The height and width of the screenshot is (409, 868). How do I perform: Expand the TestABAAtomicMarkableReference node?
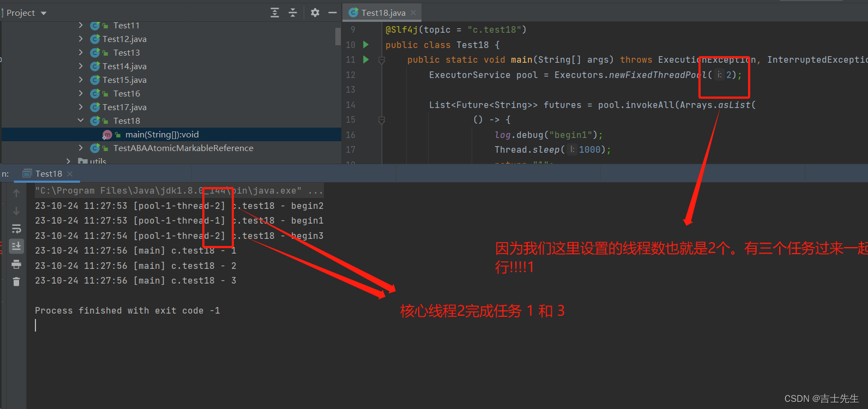[81, 148]
